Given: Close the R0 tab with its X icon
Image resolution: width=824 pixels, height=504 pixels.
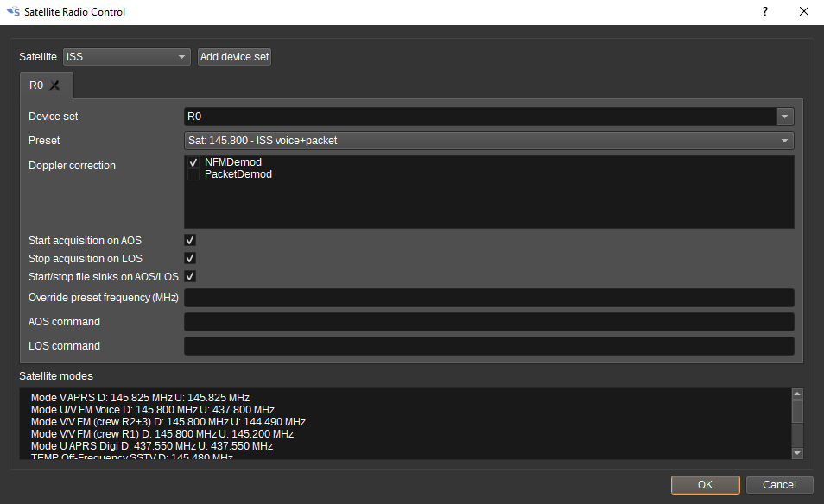Looking at the screenshot, I should [x=54, y=85].
